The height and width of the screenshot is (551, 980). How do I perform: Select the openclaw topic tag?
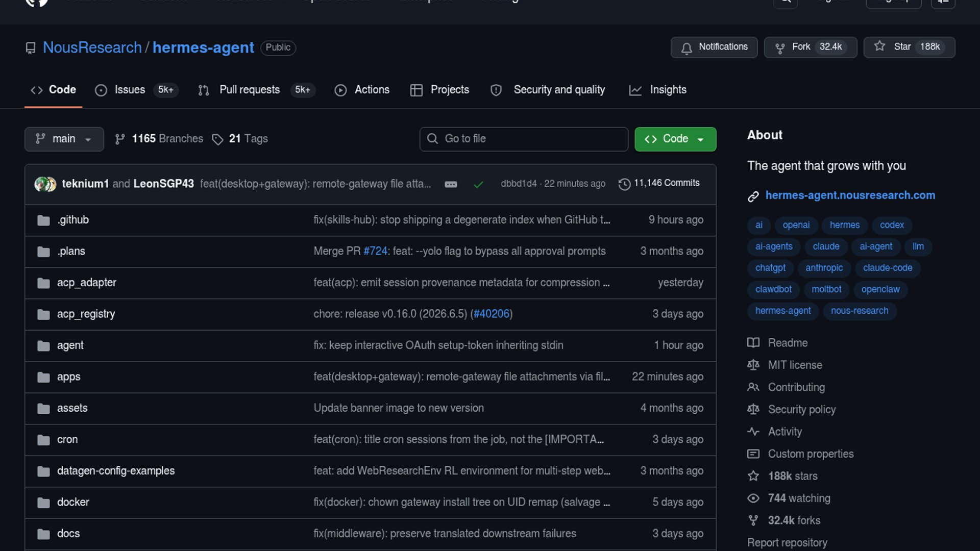880,290
